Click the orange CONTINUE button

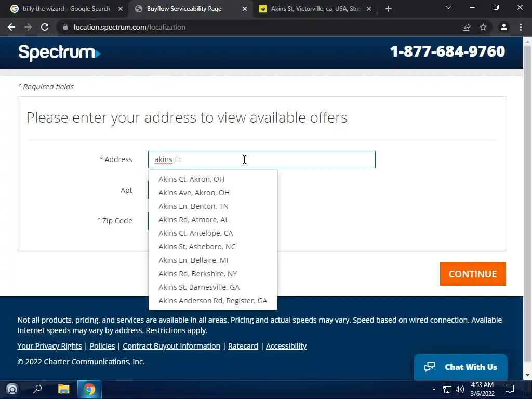[473, 274]
